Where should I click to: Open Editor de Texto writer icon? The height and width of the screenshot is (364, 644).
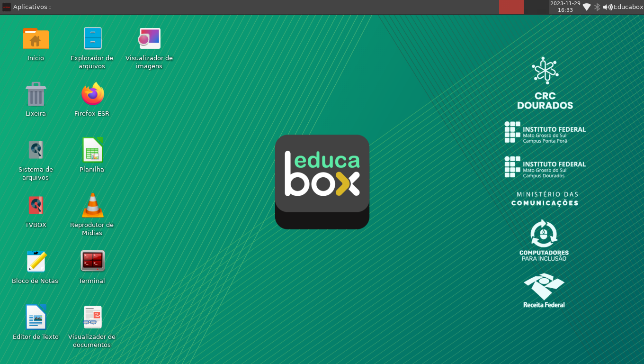pos(36,317)
